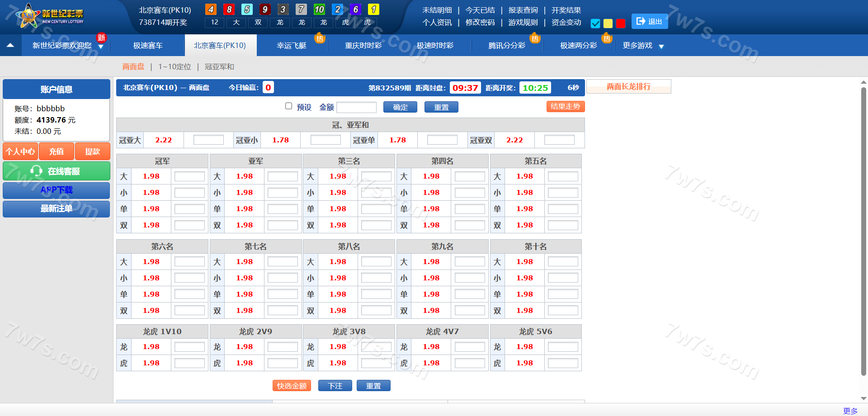Collapse the header using the up triangle
The image size is (868, 416).
tap(10, 45)
